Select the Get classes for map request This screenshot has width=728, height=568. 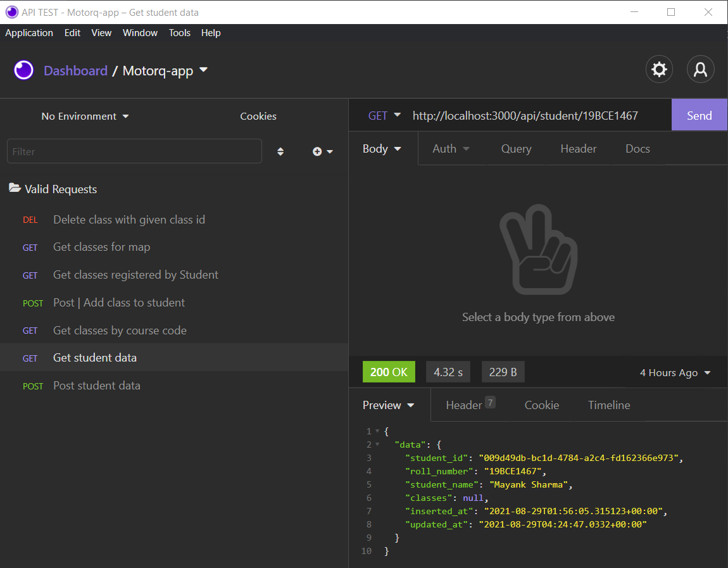click(101, 247)
